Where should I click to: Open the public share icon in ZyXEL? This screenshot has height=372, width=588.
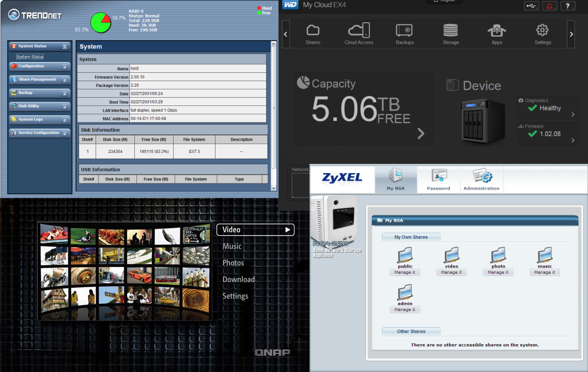405,255
